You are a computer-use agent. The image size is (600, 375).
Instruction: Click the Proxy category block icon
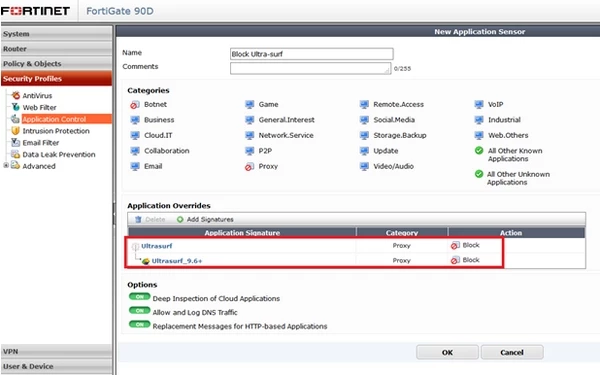[249, 167]
